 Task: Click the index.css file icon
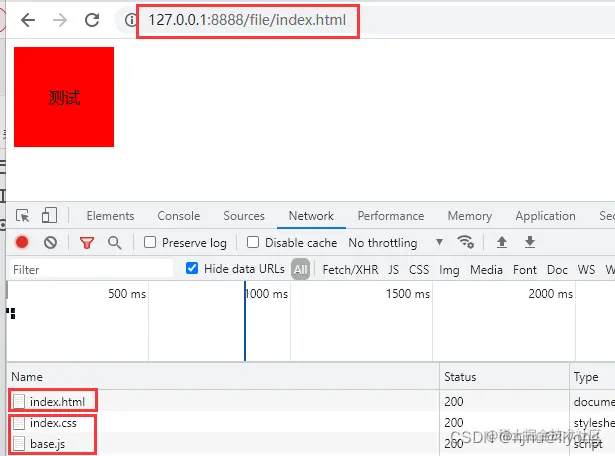pyautogui.click(x=19, y=423)
